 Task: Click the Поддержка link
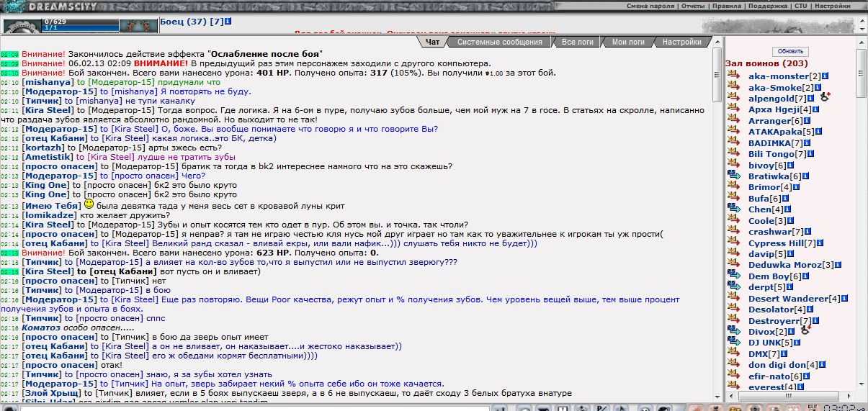[x=767, y=6]
